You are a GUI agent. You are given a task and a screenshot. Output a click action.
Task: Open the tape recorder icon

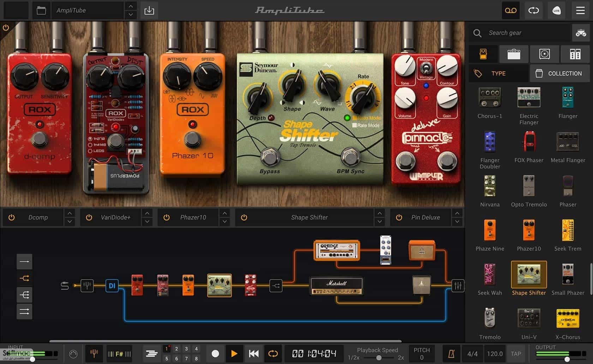click(x=511, y=11)
